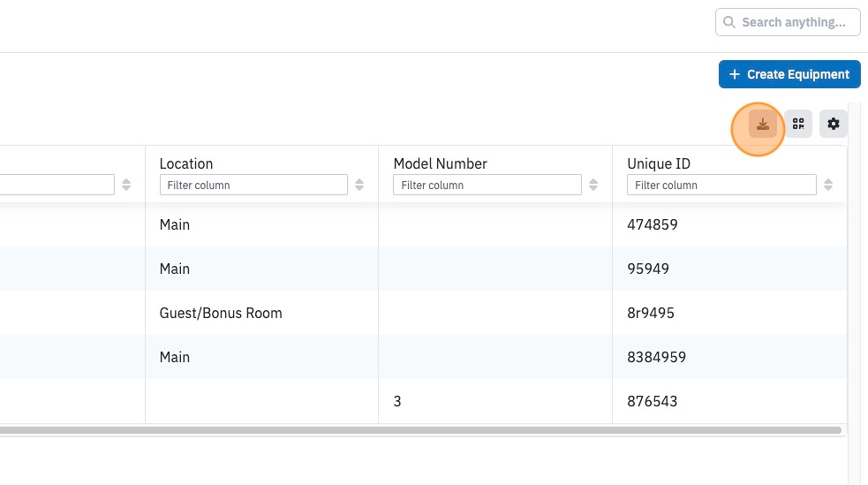
Task: Click the Unique ID filter column input
Action: tap(721, 185)
